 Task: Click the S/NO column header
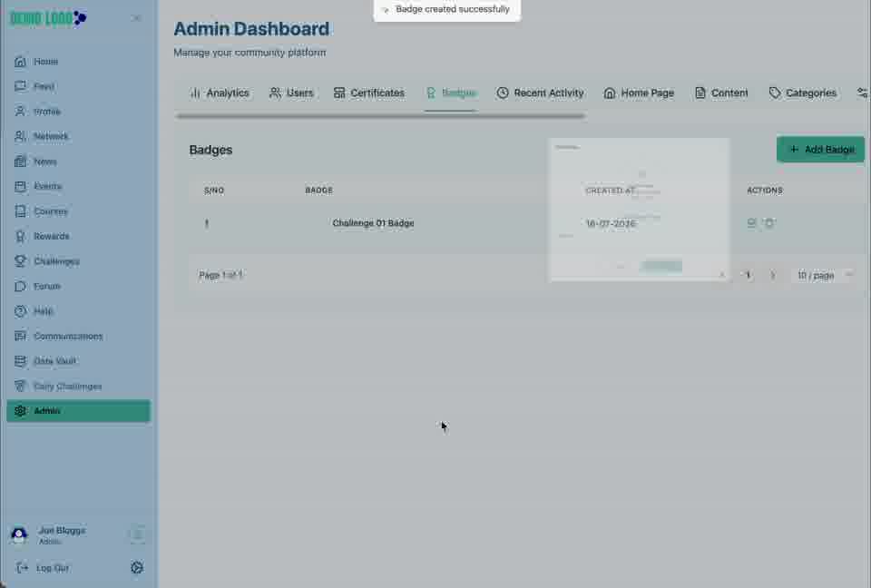pyautogui.click(x=214, y=191)
